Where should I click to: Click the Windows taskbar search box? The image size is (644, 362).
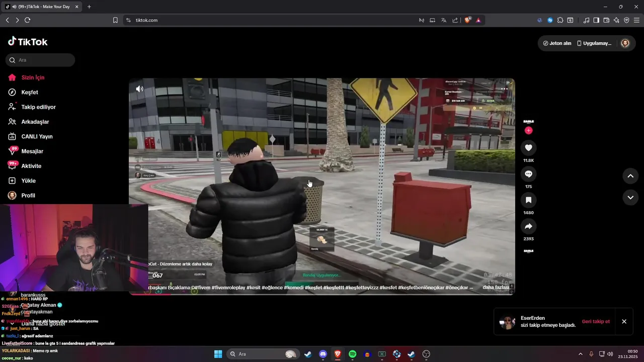coord(262,354)
